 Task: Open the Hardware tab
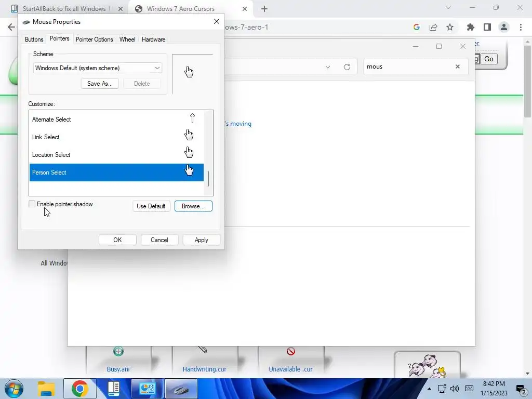tap(153, 39)
